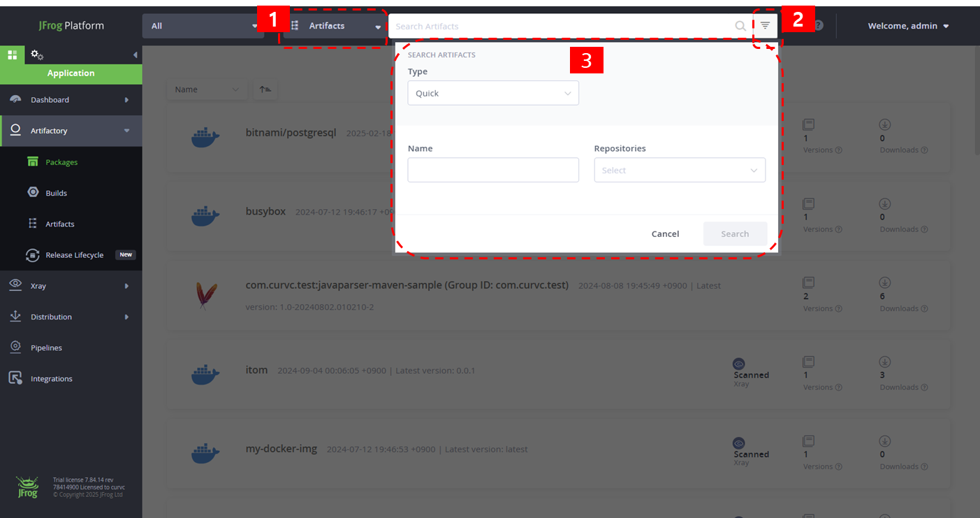This screenshot has height=518, width=980.
Task: Open the Artifacts search category dropdown
Action: pos(334,26)
